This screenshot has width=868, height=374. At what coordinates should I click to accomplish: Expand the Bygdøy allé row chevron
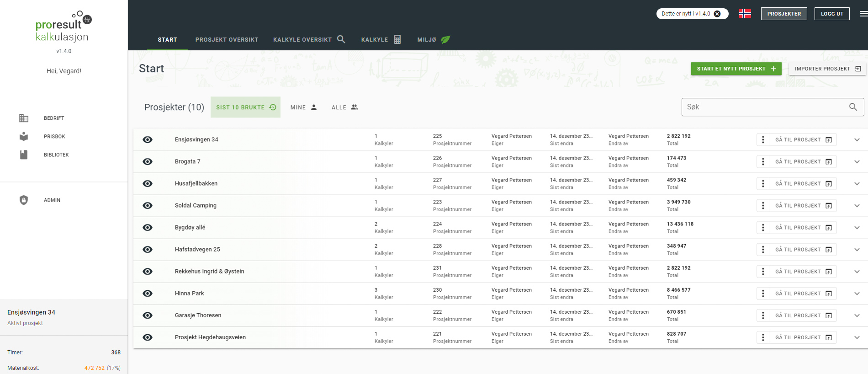click(x=857, y=227)
